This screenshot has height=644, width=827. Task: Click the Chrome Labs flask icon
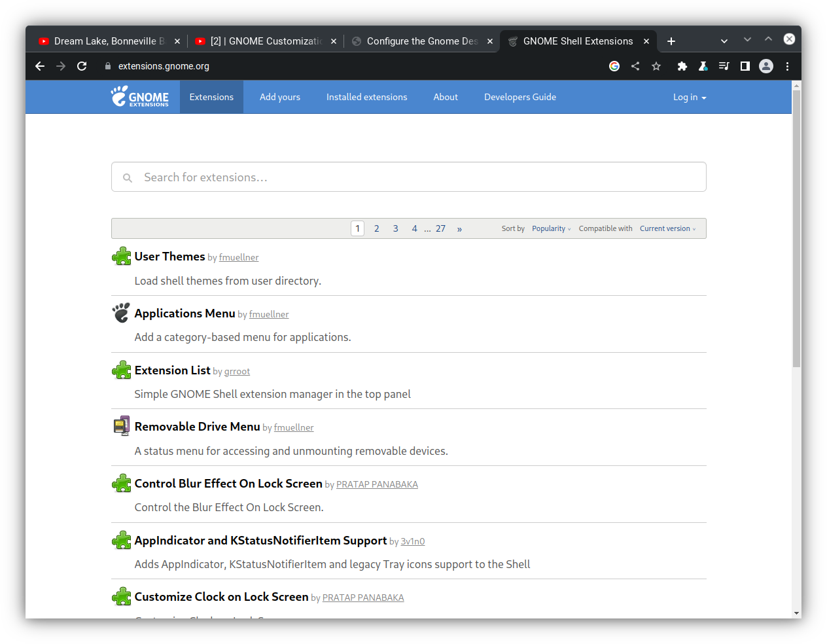703,66
